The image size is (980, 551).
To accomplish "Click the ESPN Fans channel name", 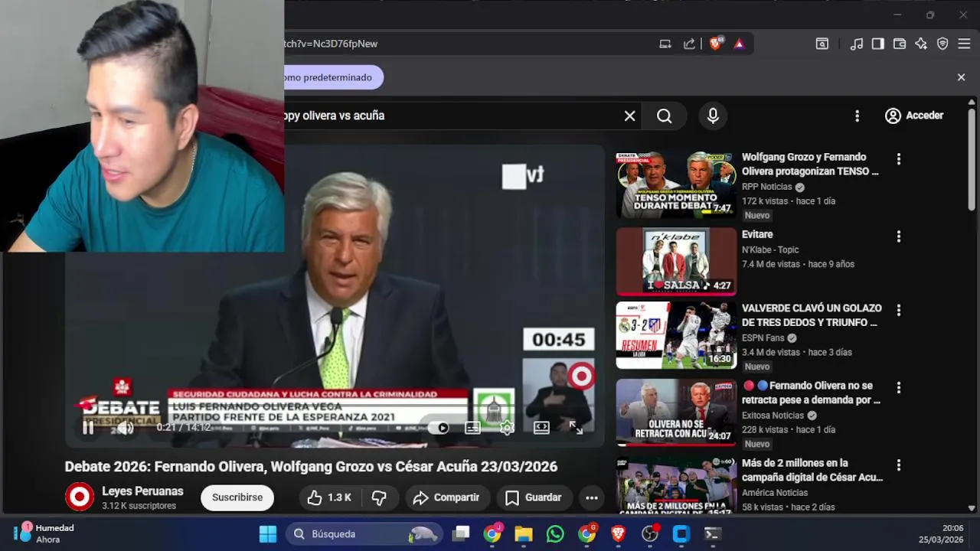I will tap(763, 337).
